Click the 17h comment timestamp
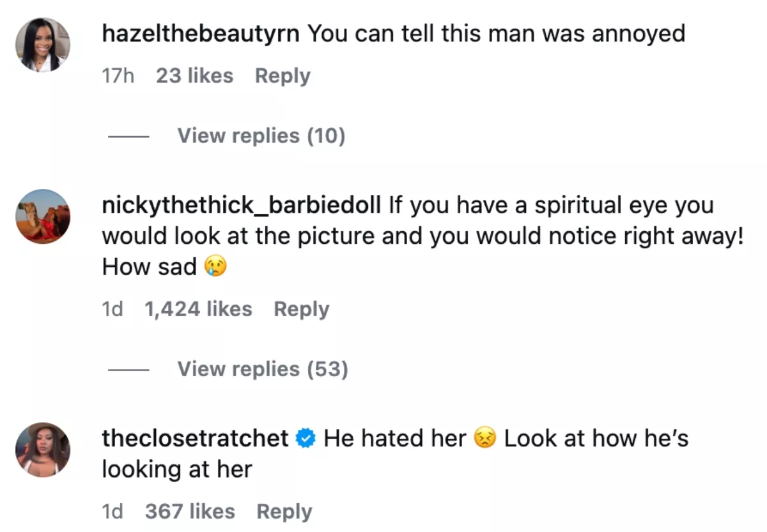 118,76
